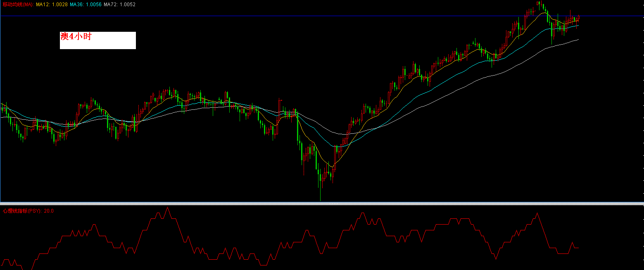This screenshot has height=270, width=644.
Task: Select the MA72: 1.0052 legend value
Action: (119, 5)
